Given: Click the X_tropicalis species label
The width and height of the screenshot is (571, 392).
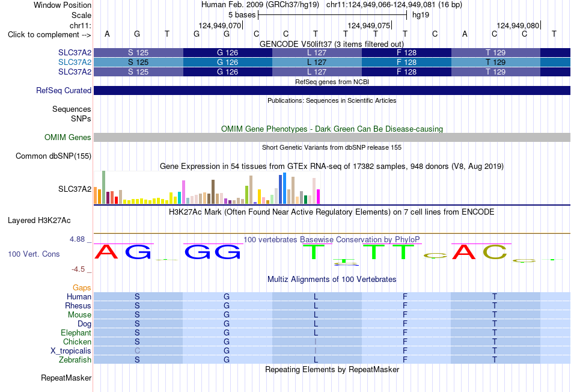Looking at the screenshot, I should coord(71,351).
